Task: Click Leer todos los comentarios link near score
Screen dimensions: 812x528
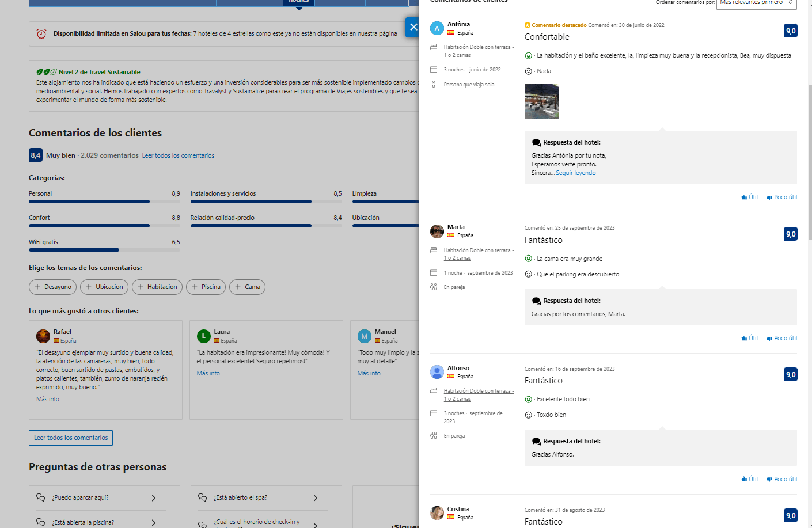Action: tap(178, 155)
